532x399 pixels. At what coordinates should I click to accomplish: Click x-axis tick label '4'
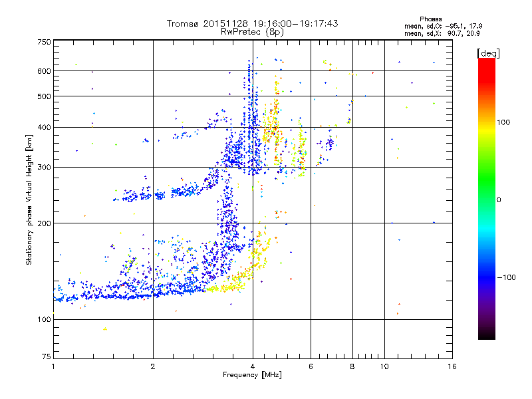[x=253, y=366]
